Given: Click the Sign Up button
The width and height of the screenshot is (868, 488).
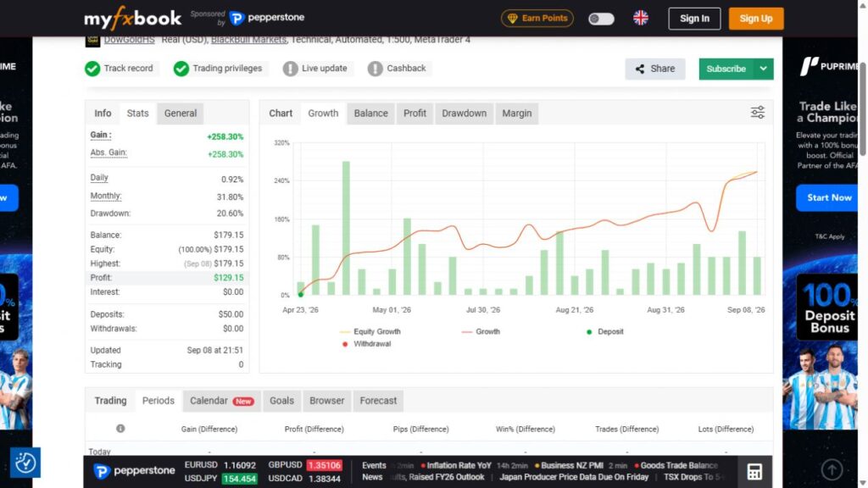Looking at the screenshot, I should tap(755, 19).
